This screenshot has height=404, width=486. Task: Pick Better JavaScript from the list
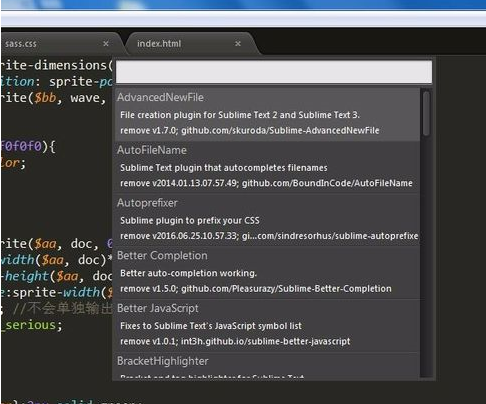tap(267, 325)
